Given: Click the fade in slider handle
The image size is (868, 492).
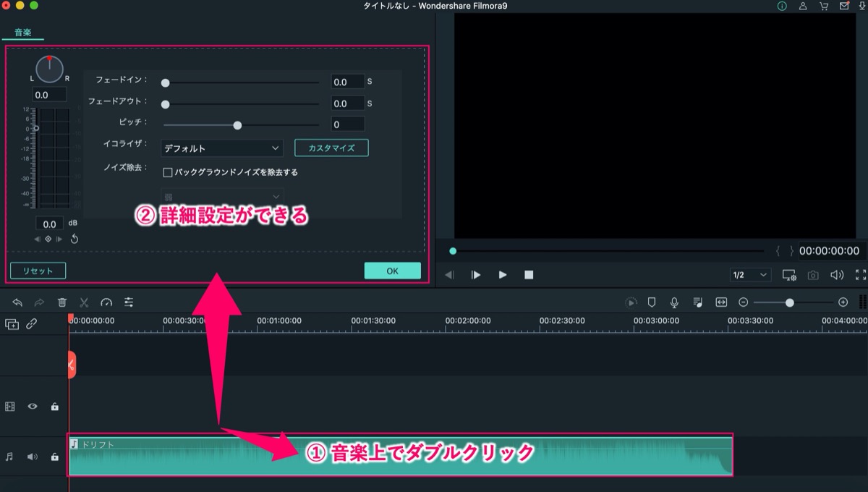Looking at the screenshot, I should click(165, 83).
